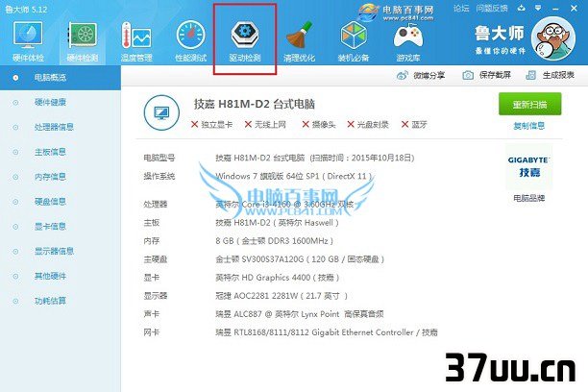The image size is (588, 392).
Task: Click the 8 GB 金士顿 DDR3 1600MHz value
Action: pos(275,241)
